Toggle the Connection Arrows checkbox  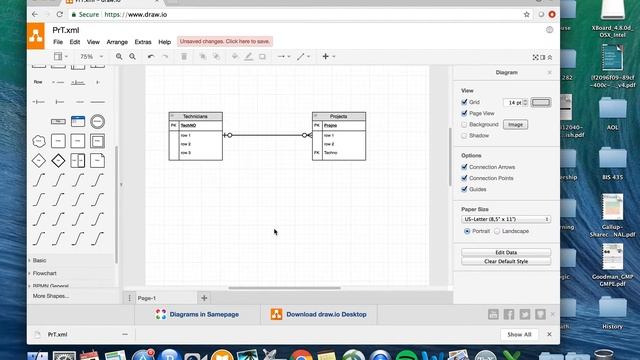click(x=464, y=167)
